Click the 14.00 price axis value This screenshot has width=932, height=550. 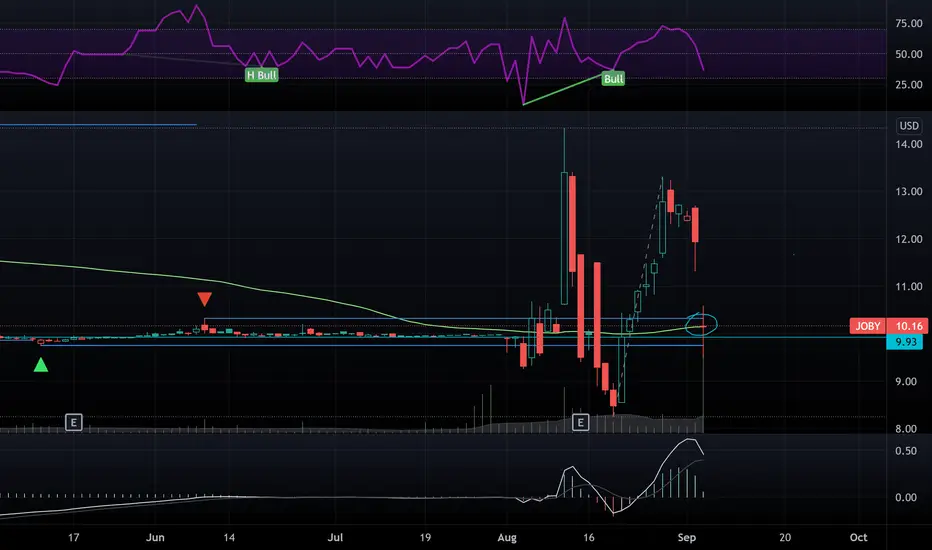(x=909, y=144)
